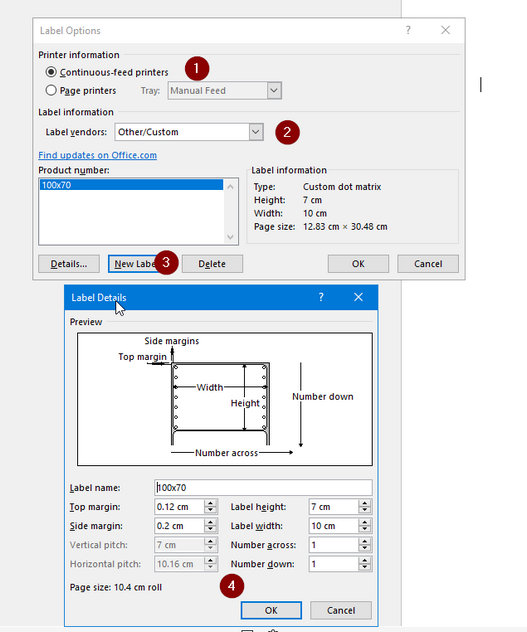Click the Delete button
The height and width of the screenshot is (632, 527).
pyautogui.click(x=212, y=264)
